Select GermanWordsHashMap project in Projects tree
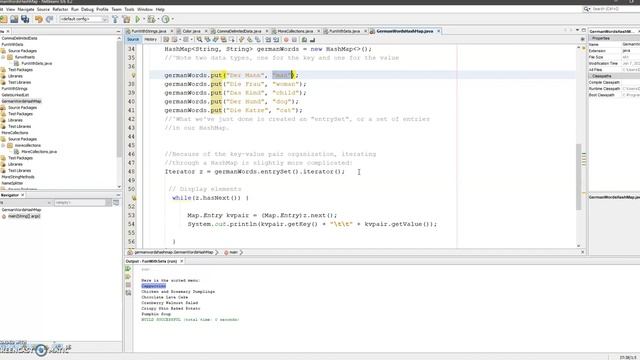This screenshot has width=640, height=360. pos(21,101)
